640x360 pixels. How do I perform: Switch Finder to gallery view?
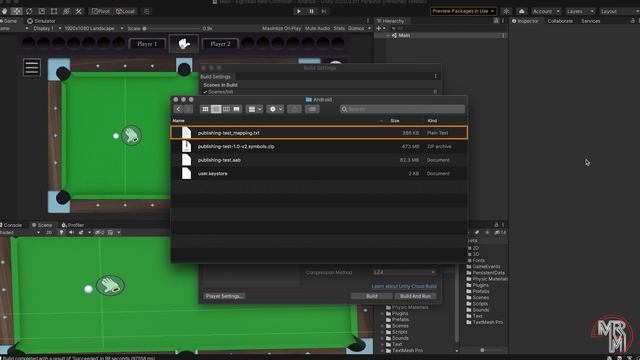click(237, 109)
